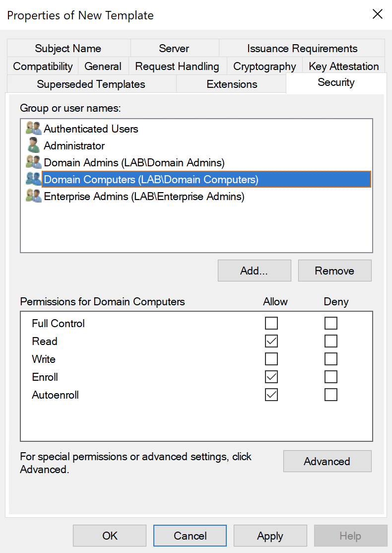Switch to the Subject Name tab

click(x=68, y=49)
